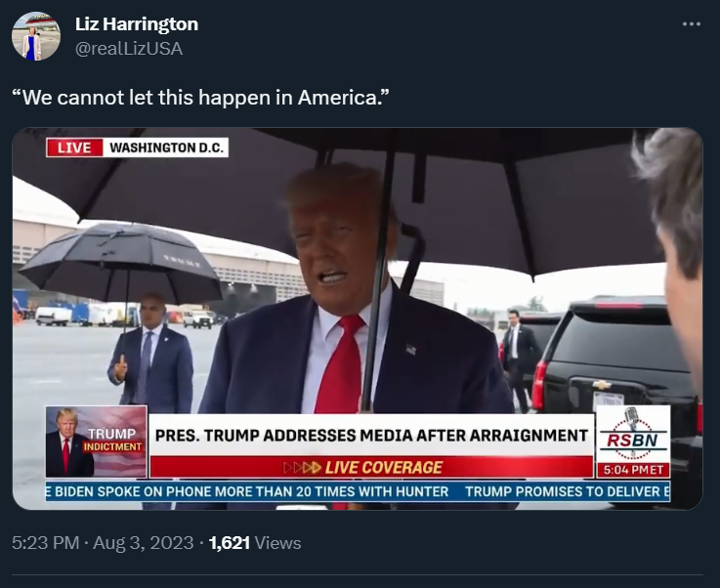
Task: Click the Washington D.C. location label
Action: point(166,147)
